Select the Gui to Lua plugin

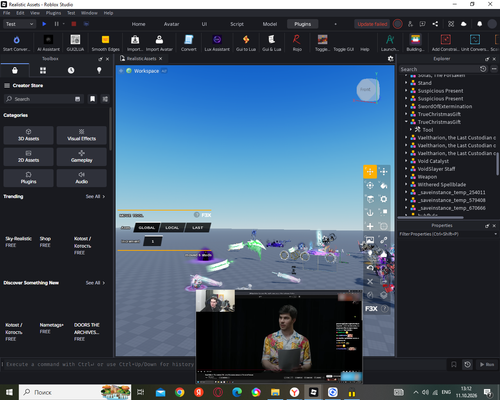[x=246, y=43]
